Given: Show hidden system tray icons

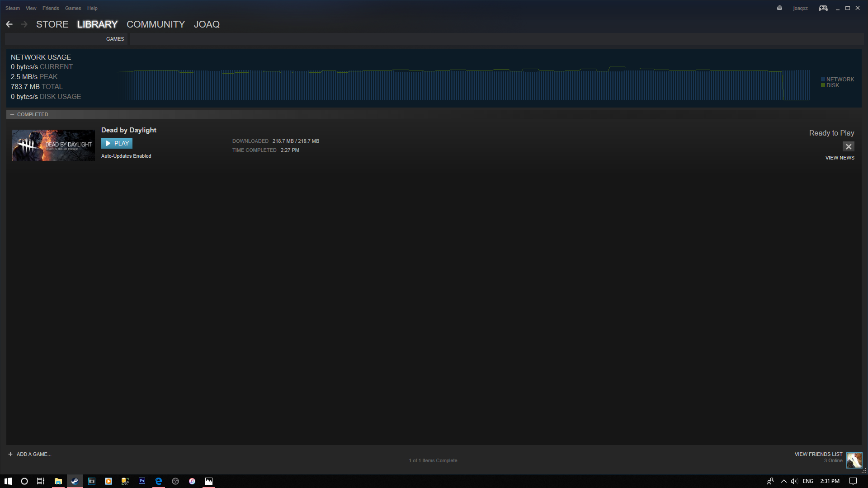Looking at the screenshot, I should (x=784, y=481).
